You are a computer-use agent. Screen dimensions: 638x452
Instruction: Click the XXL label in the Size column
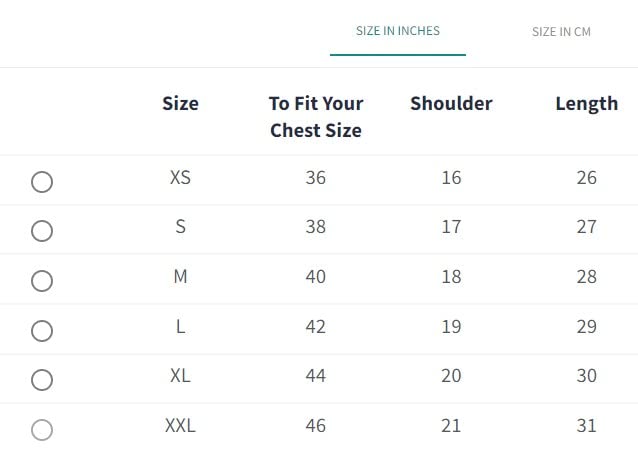point(180,426)
